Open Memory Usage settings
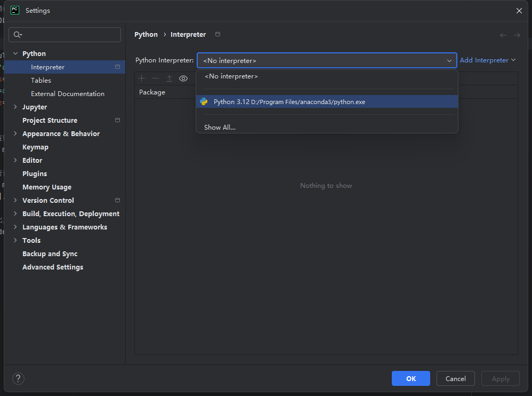 coord(47,187)
